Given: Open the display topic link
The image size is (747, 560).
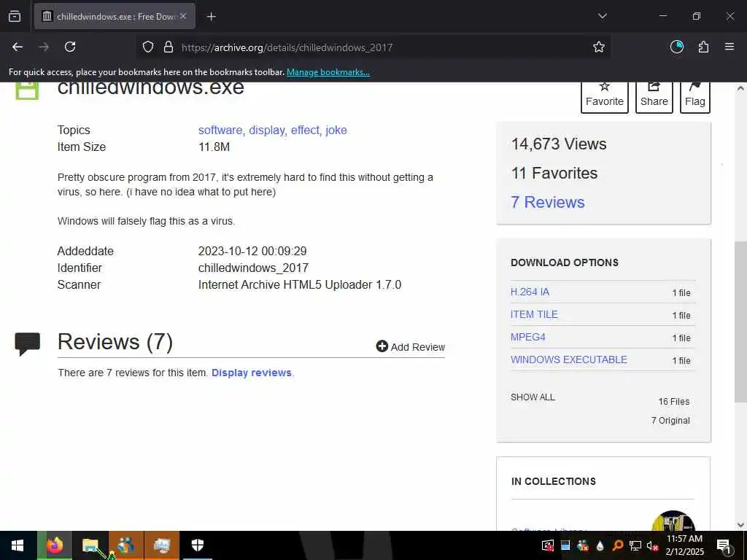Looking at the screenshot, I should [267, 130].
